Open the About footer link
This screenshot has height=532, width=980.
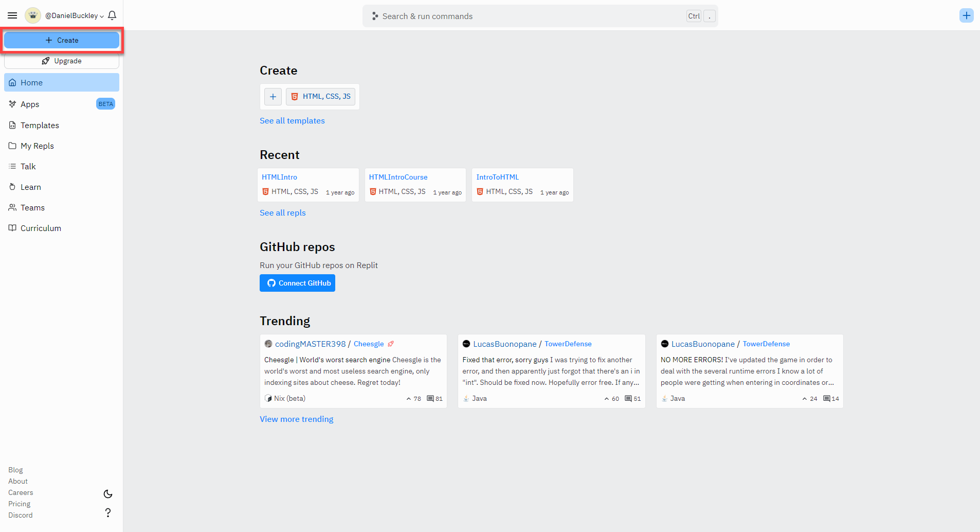pos(18,481)
